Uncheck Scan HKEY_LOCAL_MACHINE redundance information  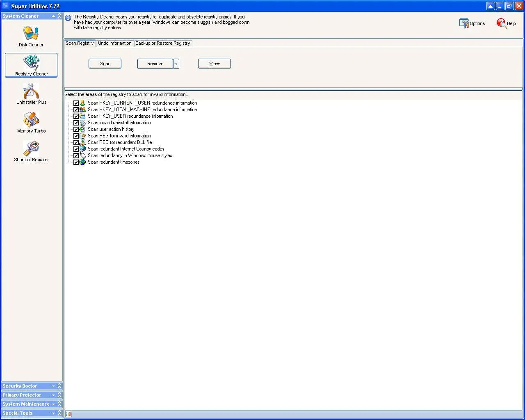pyautogui.click(x=76, y=110)
